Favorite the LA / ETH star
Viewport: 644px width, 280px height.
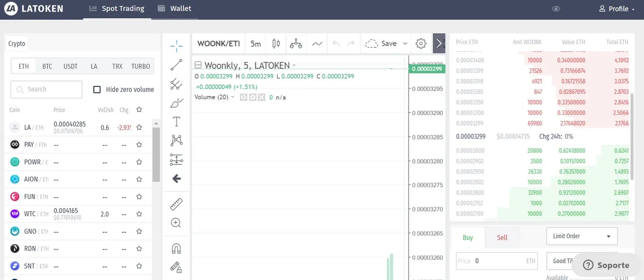[x=139, y=127]
